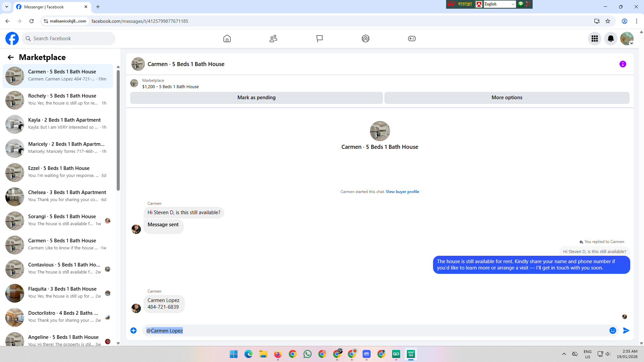The height and width of the screenshot is (362, 644).
Task: Open the English language dropdown
Action: tap(499, 4)
